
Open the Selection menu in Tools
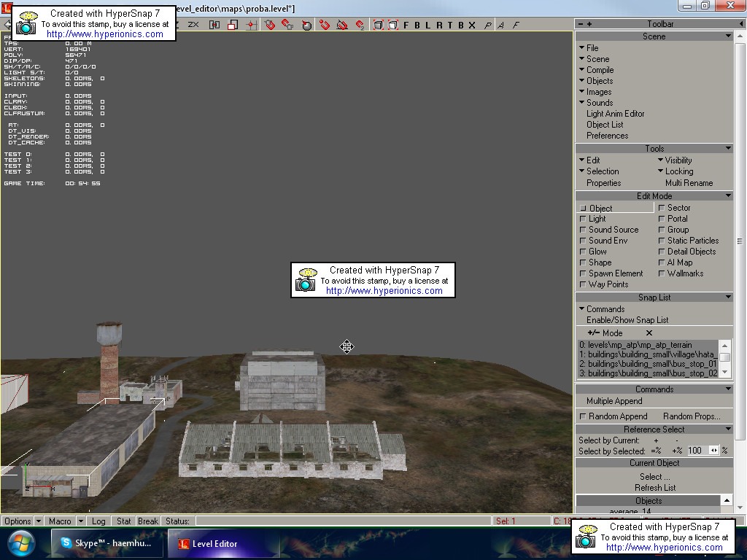pyautogui.click(x=599, y=171)
